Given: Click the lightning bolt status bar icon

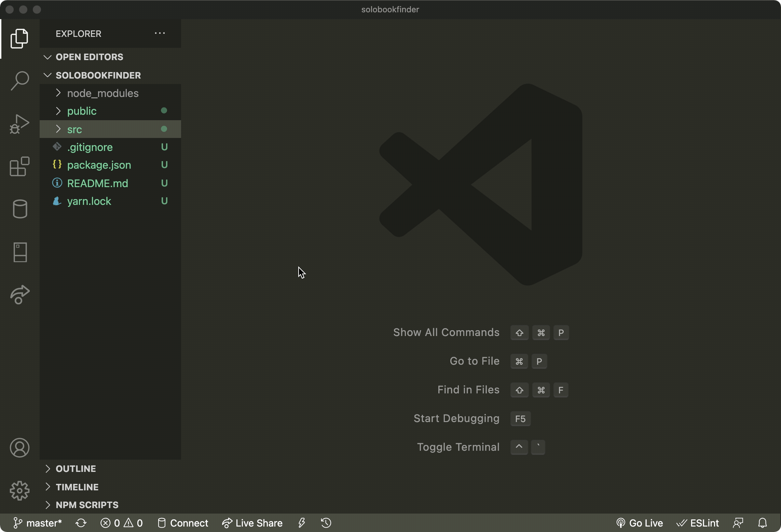Looking at the screenshot, I should [x=301, y=523].
